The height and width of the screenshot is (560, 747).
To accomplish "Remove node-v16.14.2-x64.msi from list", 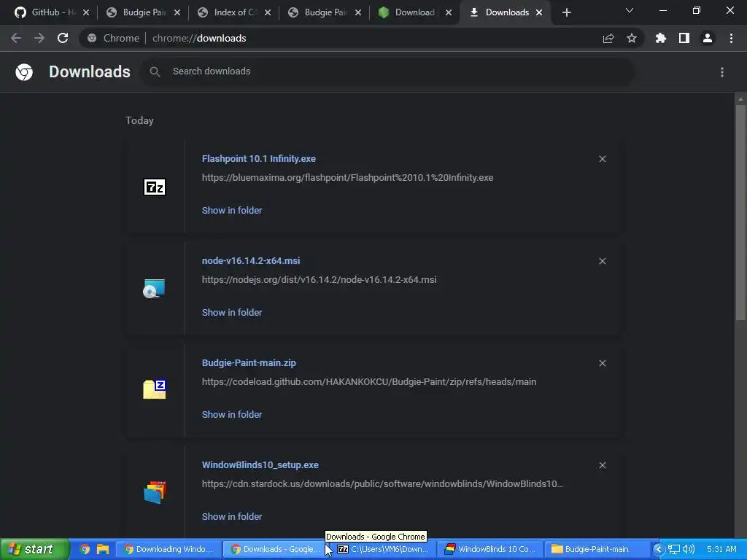I will 602,261.
